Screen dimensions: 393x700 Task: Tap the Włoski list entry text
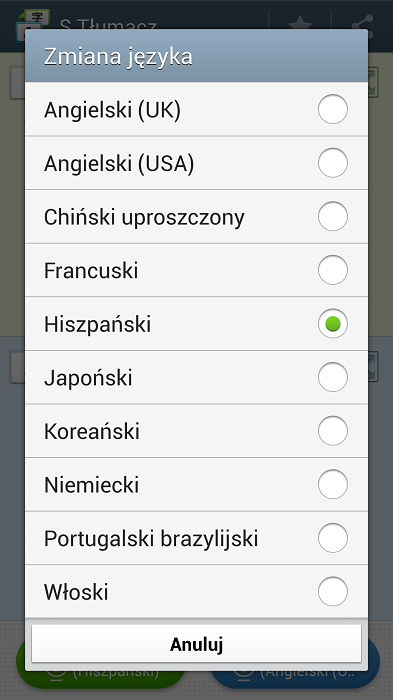tap(76, 592)
